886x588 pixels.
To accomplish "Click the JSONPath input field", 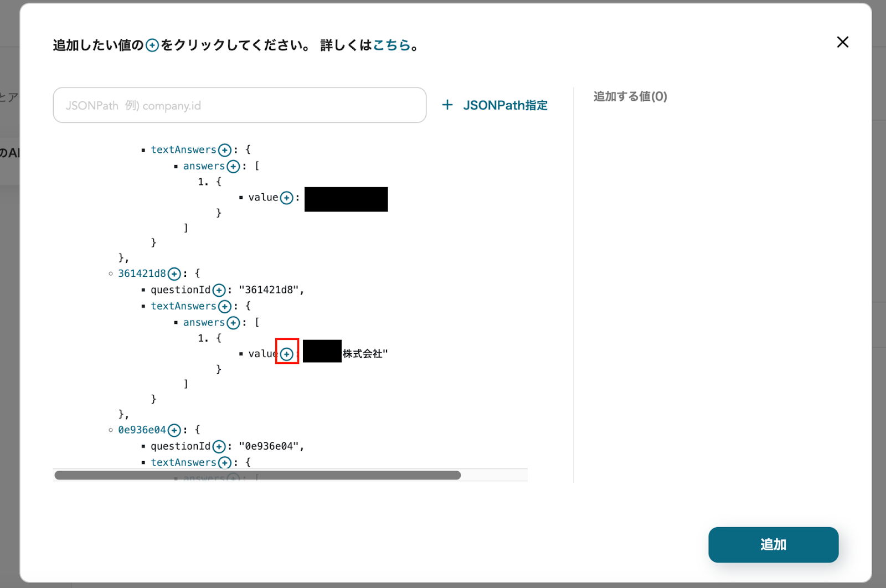I will (239, 105).
